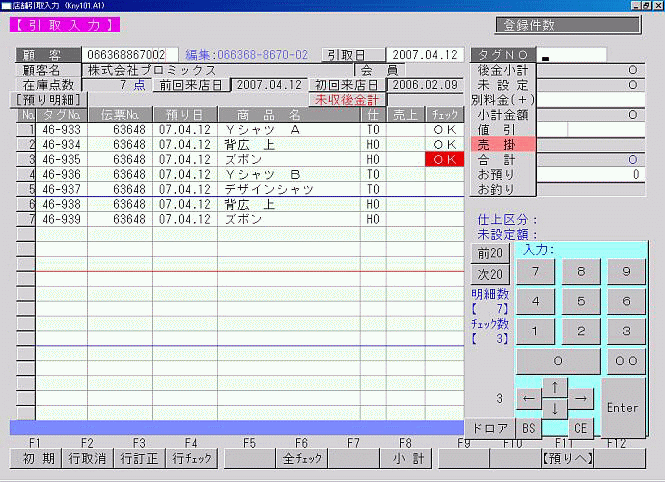Click the left arrow key on keypad
The height and width of the screenshot is (482, 665).
pos(529,398)
